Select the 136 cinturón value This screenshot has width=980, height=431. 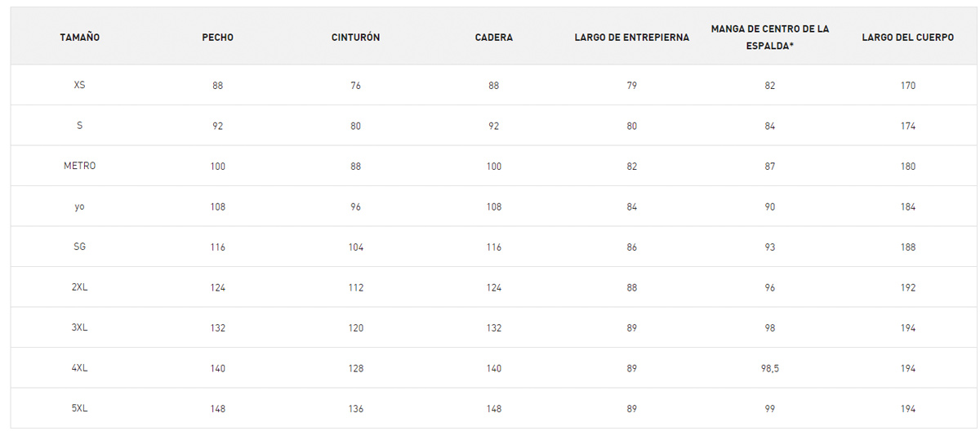pyautogui.click(x=355, y=408)
